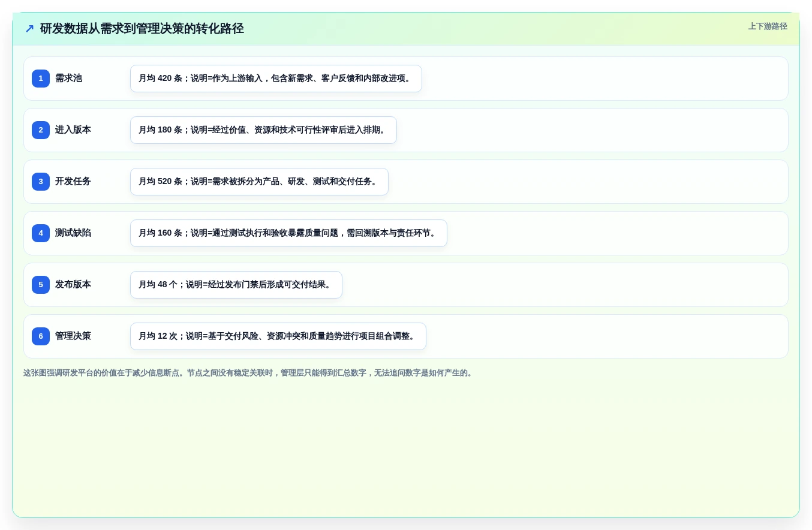Select the title 研发数据从需求到管理决策的转化路径

142,29
